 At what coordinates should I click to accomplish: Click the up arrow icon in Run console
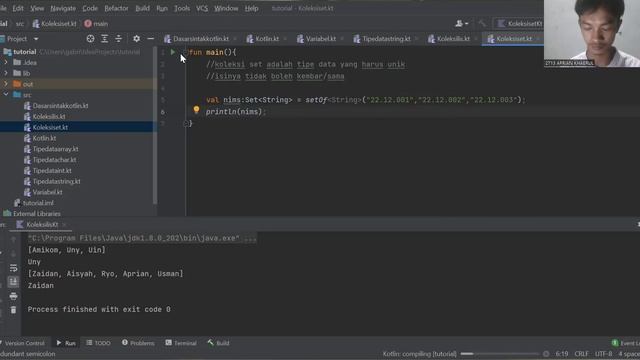(x=13, y=240)
